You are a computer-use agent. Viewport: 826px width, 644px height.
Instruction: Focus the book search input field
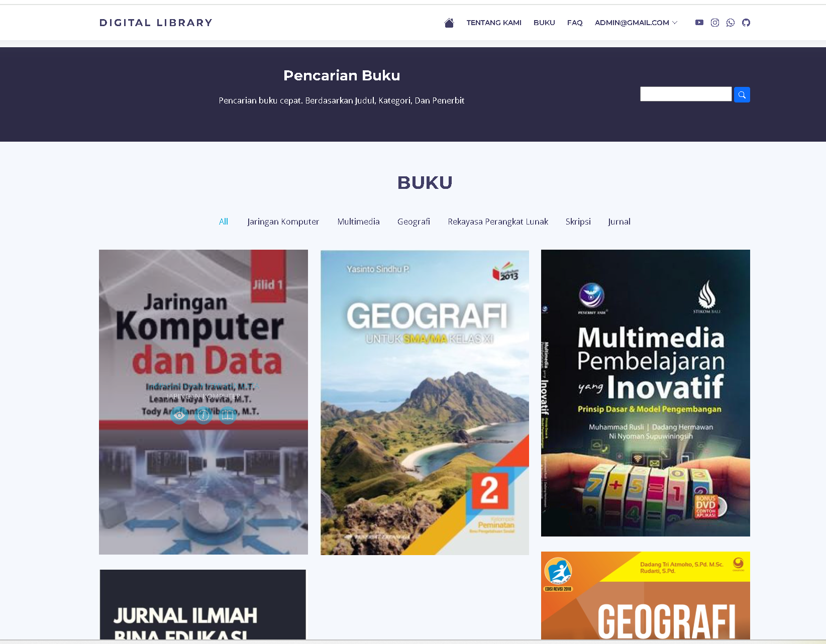tap(685, 94)
